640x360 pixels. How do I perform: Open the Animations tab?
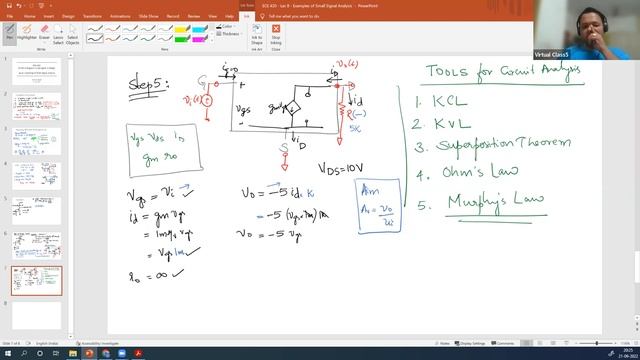(x=120, y=16)
